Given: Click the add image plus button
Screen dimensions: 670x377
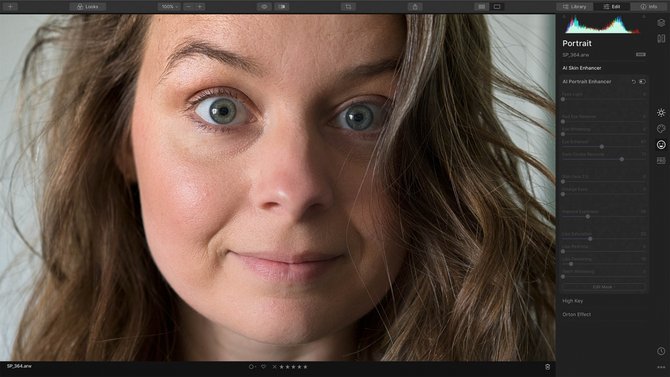Looking at the screenshot, I should 10,6.
